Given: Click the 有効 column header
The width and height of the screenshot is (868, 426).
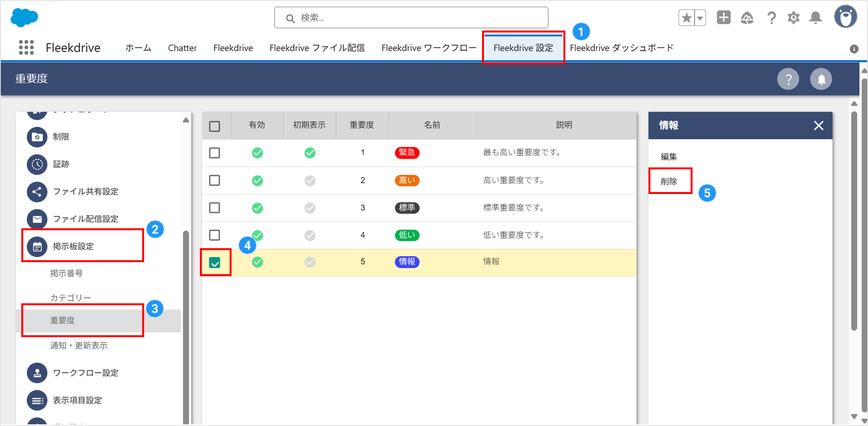Looking at the screenshot, I should [257, 125].
